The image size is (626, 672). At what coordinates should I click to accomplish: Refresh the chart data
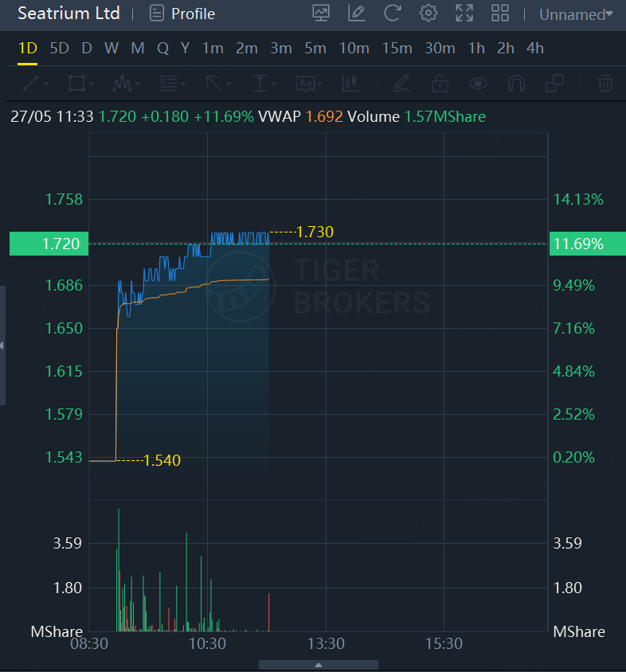pyautogui.click(x=392, y=14)
